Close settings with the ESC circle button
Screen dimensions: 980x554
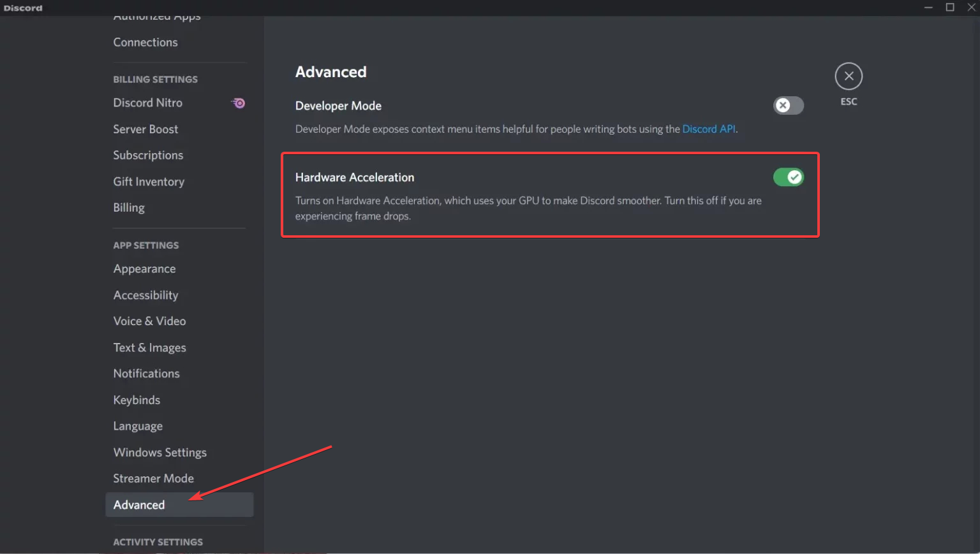[849, 77]
